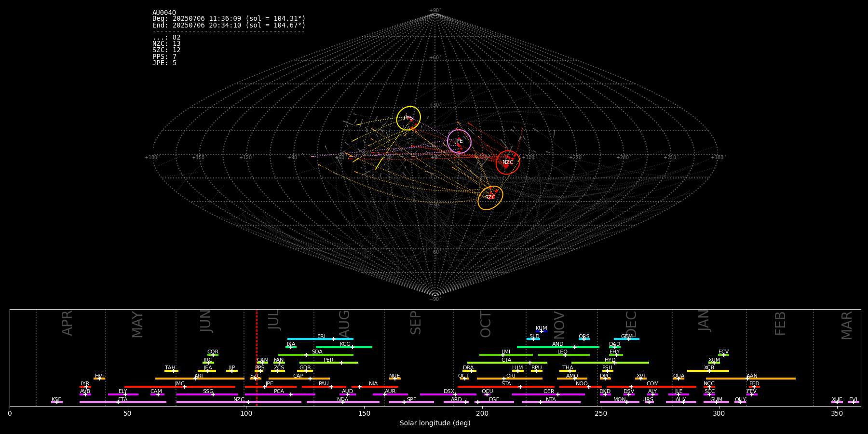Select the ETA shower label in timeline
The image size is (868, 434).
click(123, 400)
